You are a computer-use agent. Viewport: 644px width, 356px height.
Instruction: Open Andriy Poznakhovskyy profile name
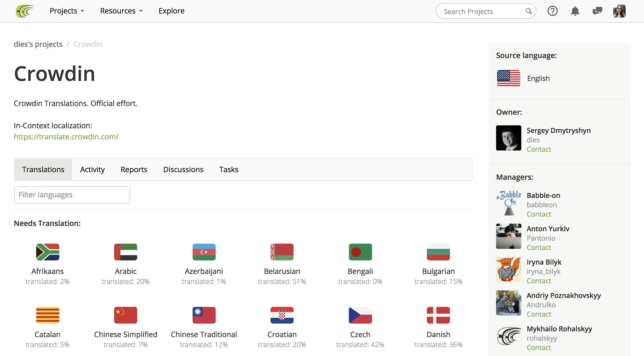click(x=564, y=295)
